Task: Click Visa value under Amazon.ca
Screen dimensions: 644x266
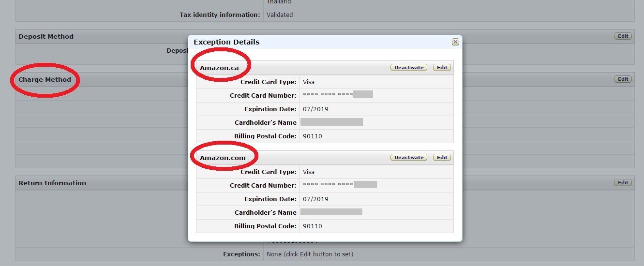Action: (309, 82)
